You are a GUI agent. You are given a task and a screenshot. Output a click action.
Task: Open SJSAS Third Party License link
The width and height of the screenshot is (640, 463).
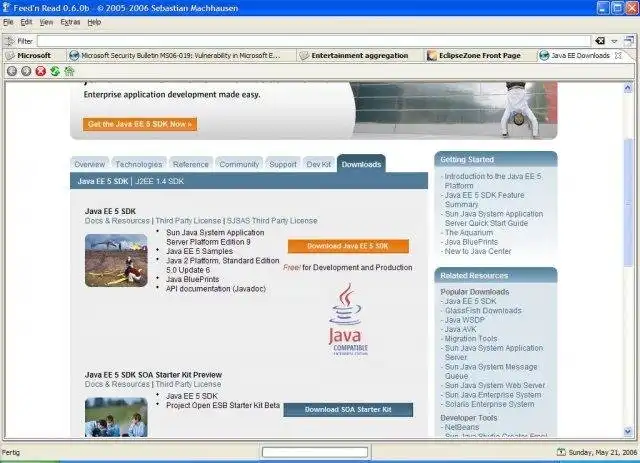click(272, 221)
